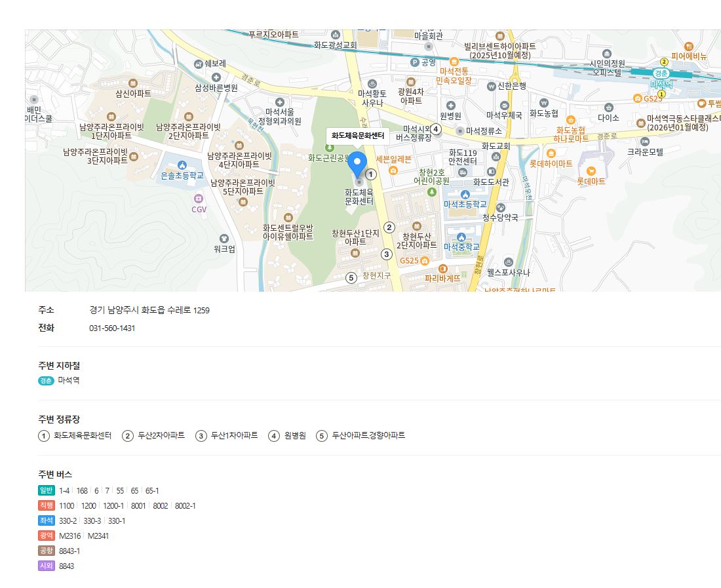
Task: Click the phone number 031-560-1431
Action: pos(112,328)
